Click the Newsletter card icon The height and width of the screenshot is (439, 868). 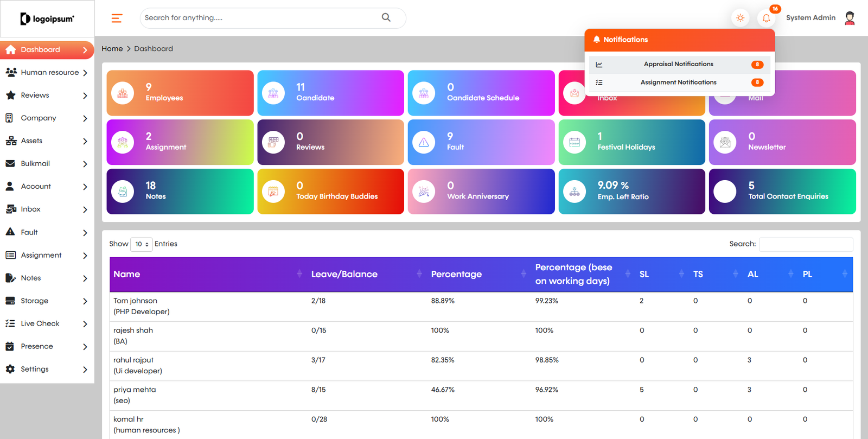725,142
